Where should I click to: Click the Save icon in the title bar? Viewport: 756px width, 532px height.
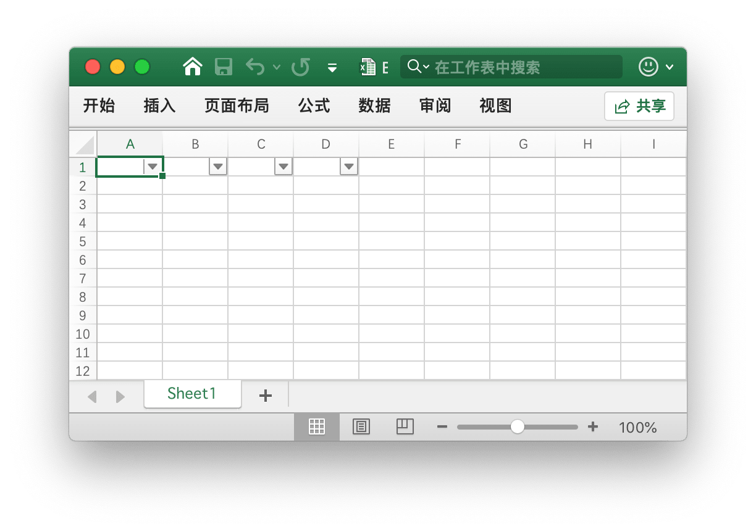coord(224,67)
